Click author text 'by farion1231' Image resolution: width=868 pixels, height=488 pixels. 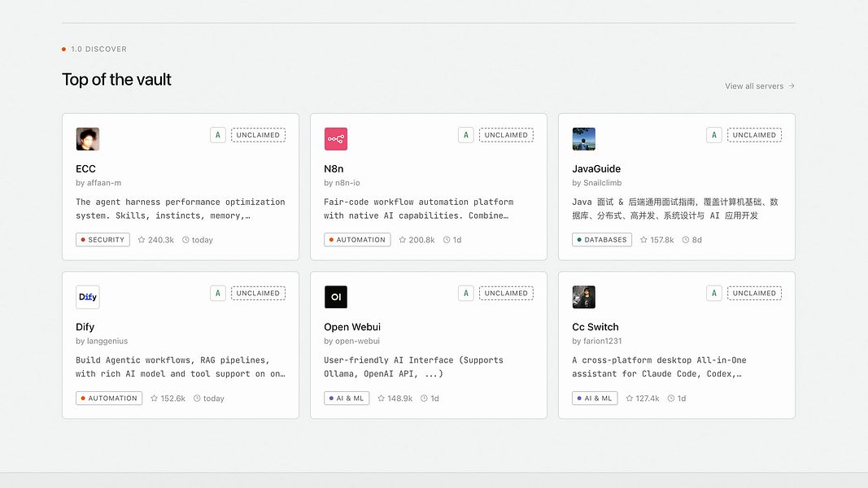[x=597, y=341]
